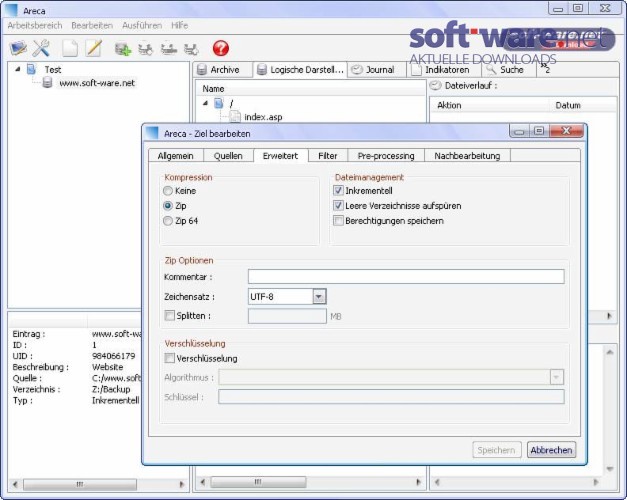Click the file list horizontal scrollbar thumb
Screen dimensions: 627x500
pos(258,482)
